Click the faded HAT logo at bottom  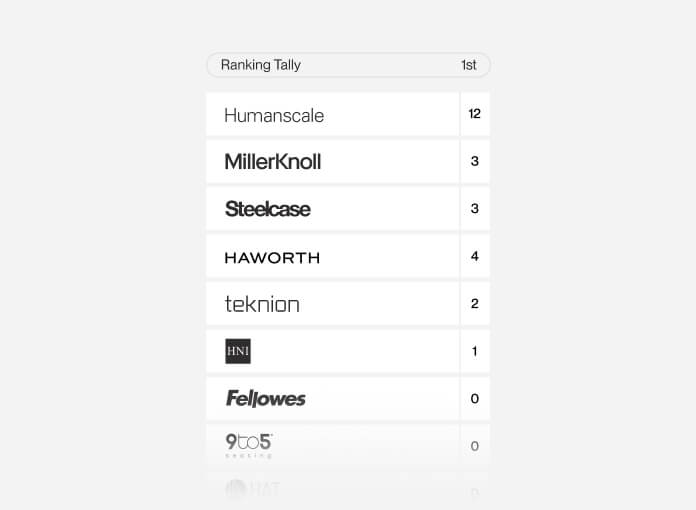252,489
